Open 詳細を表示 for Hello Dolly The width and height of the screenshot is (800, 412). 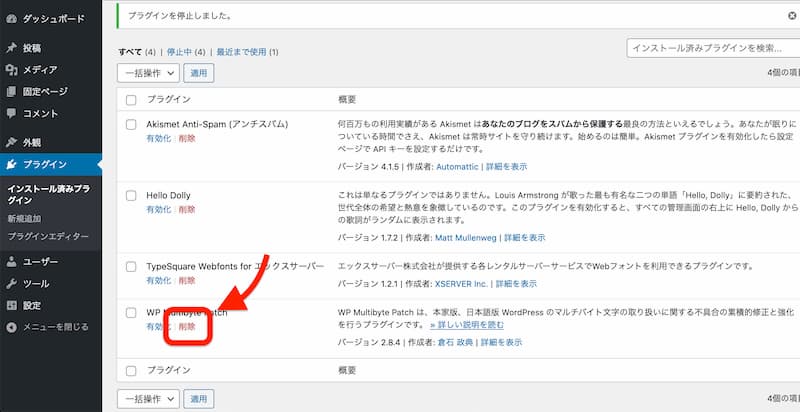point(525,238)
